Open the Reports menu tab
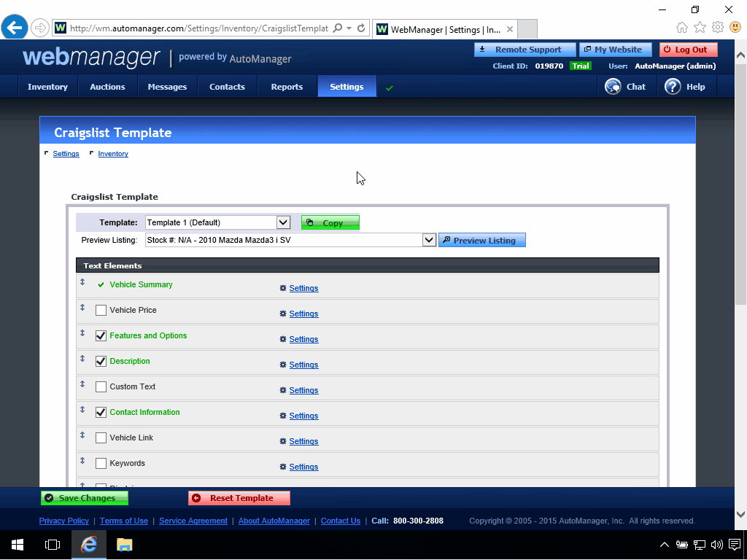Viewport: 747px width, 560px height. click(287, 87)
